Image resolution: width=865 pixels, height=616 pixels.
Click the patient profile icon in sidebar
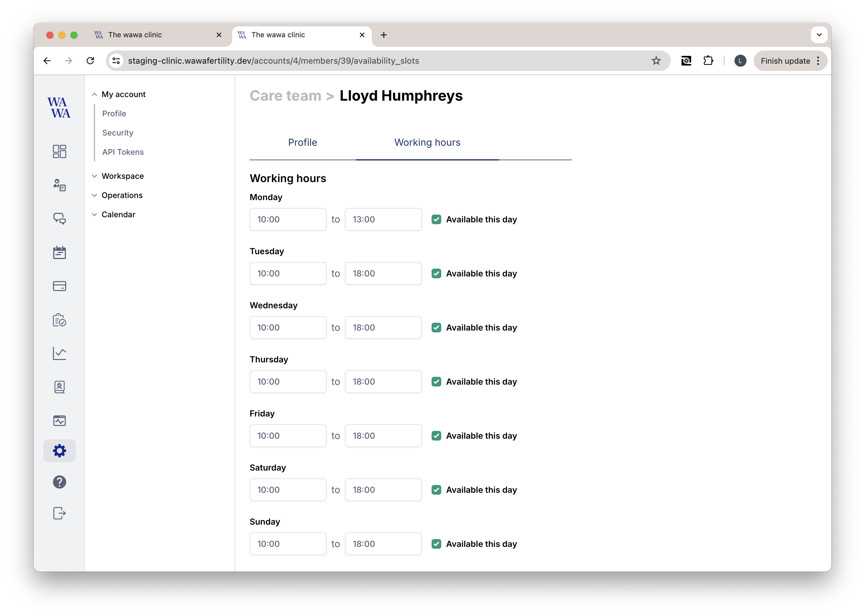[x=59, y=387]
